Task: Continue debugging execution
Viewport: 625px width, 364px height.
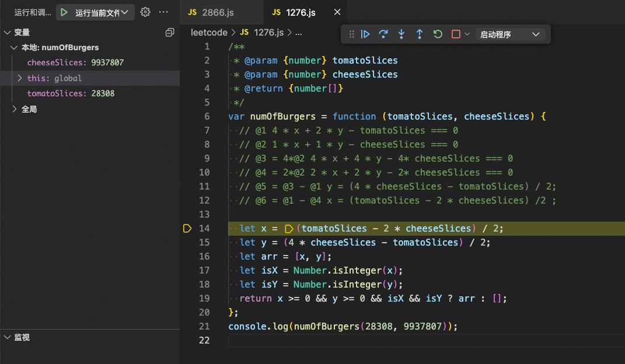Action: (365, 34)
